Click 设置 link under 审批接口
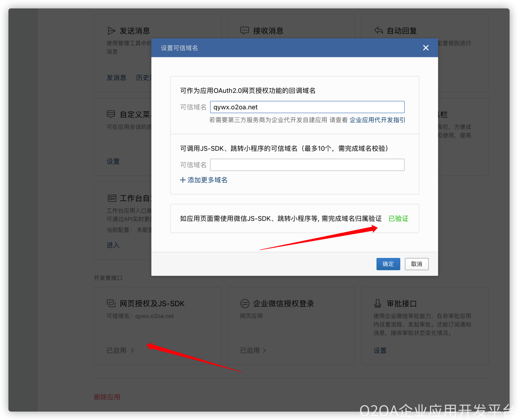 [380, 351]
